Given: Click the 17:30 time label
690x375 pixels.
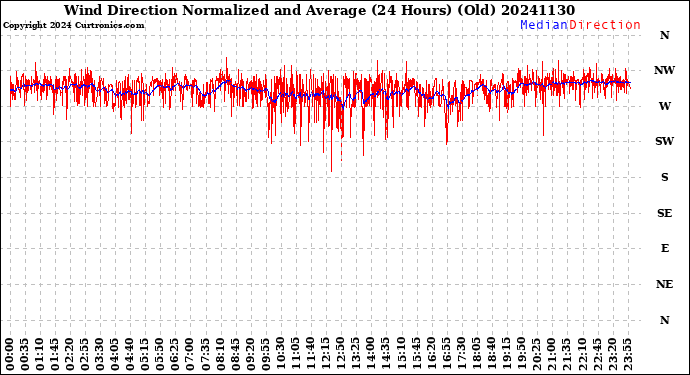Looking at the screenshot, I should (461, 354).
